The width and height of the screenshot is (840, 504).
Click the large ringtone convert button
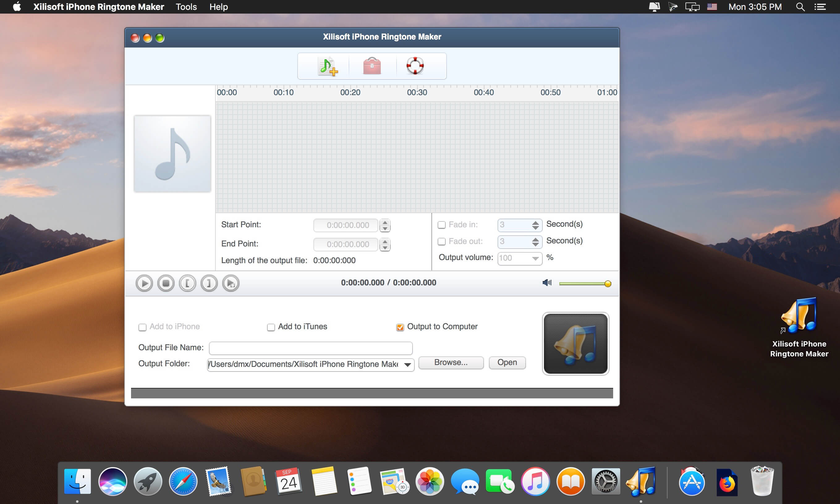(x=575, y=344)
